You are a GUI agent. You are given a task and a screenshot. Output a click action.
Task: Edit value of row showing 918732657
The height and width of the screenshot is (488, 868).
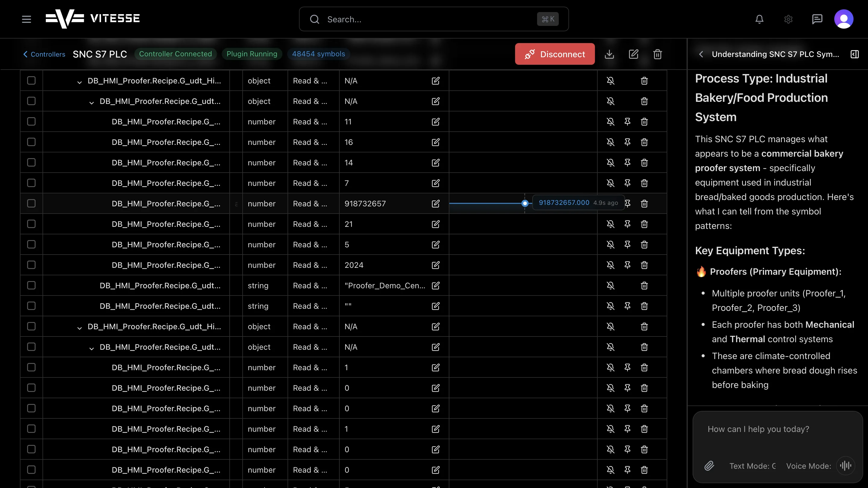pos(435,203)
